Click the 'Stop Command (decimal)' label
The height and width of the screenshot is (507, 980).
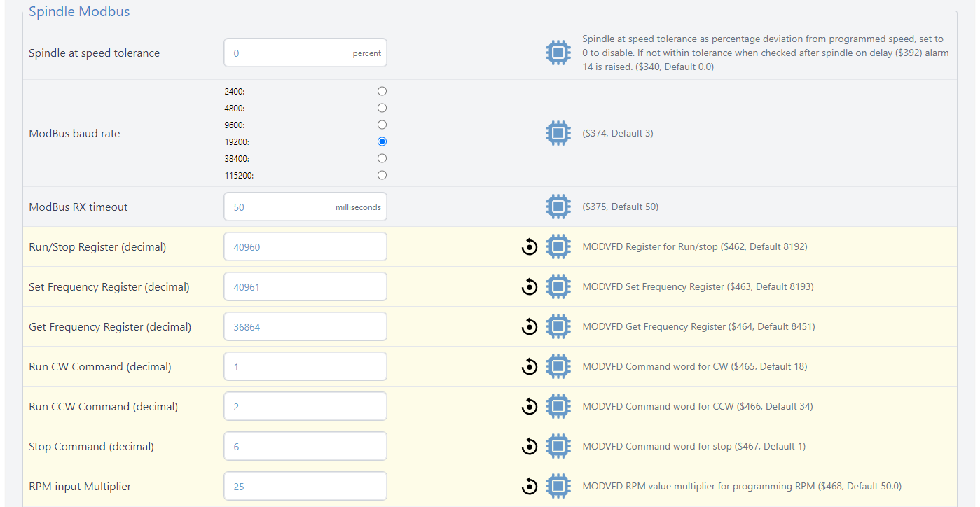click(91, 446)
